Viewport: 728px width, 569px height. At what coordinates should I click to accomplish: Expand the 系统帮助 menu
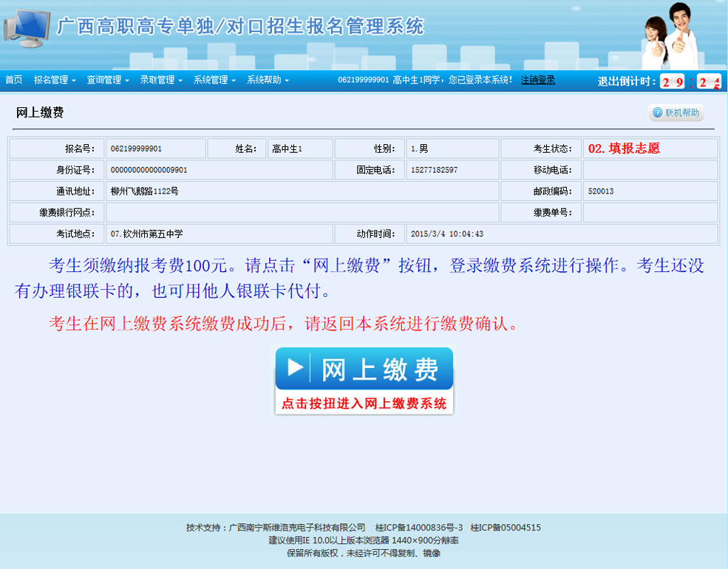click(x=268, y=80)
